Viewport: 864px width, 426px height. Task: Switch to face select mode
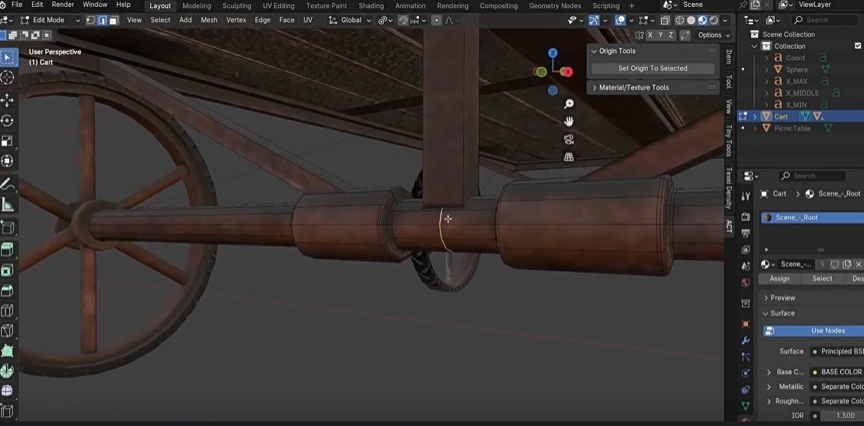tap(113, 20)
